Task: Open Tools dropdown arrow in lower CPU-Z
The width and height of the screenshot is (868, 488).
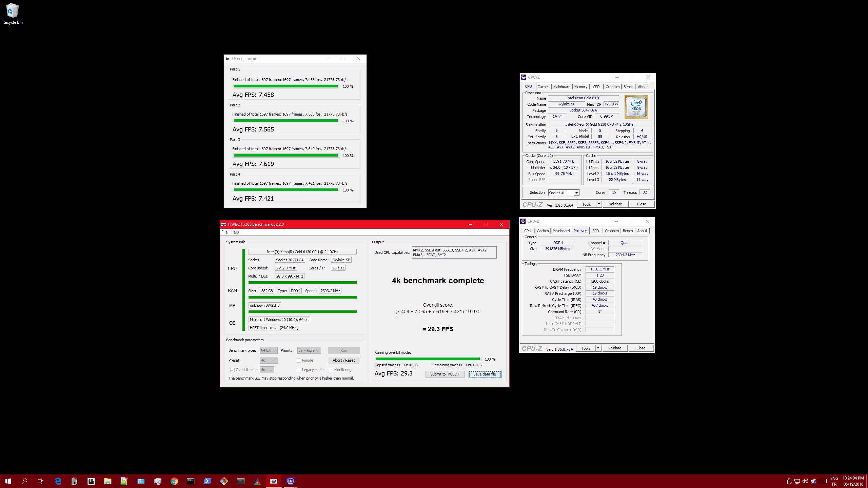Action: [x=598, y=348]
